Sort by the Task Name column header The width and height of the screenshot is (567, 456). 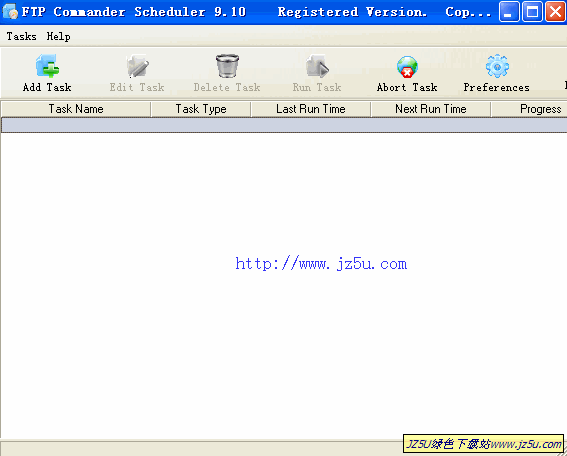pyautogui.click(x=76, y=109)
